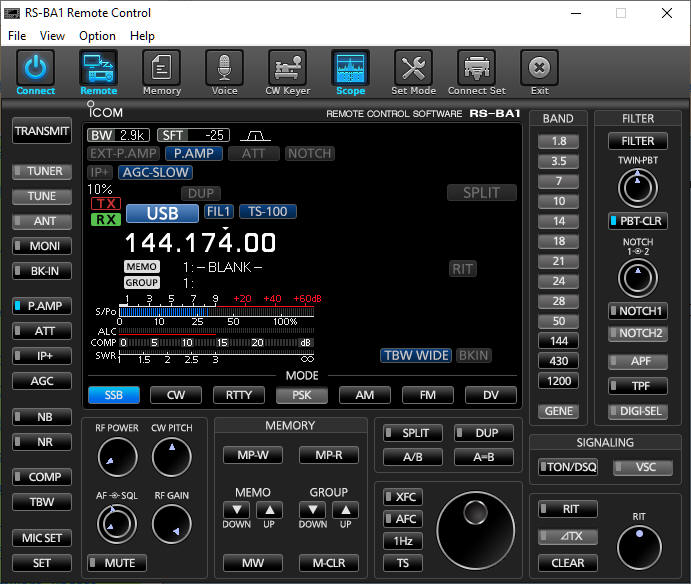
Task: Toggle the TUNER button
Action: (42, 171)
